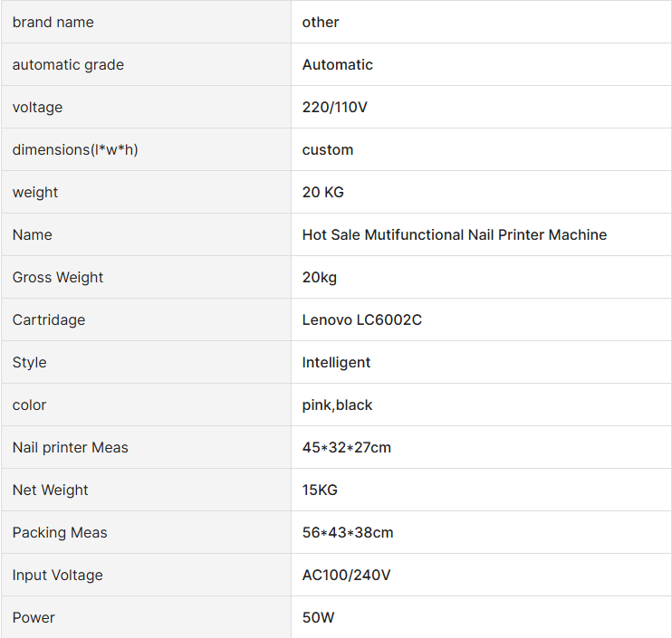The width and height of the screenshot is (672, 638).
Task: Click the 'Style' row label
Action: 30,362
